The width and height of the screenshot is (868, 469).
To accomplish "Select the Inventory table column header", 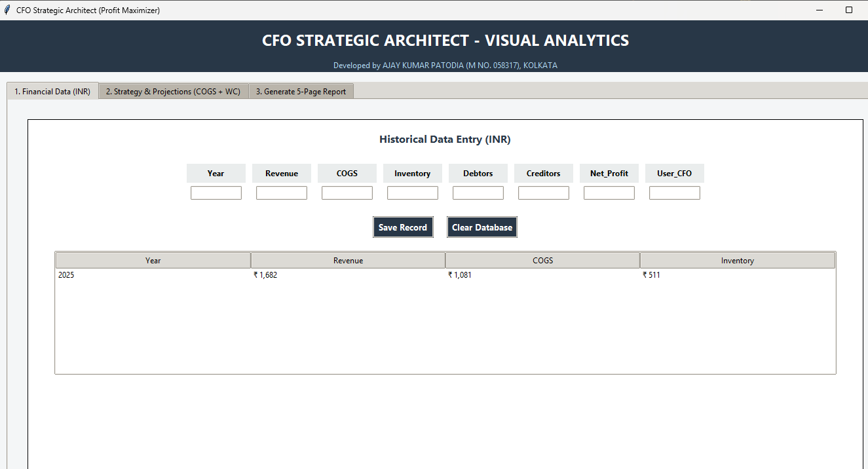I will pos(737,261).
